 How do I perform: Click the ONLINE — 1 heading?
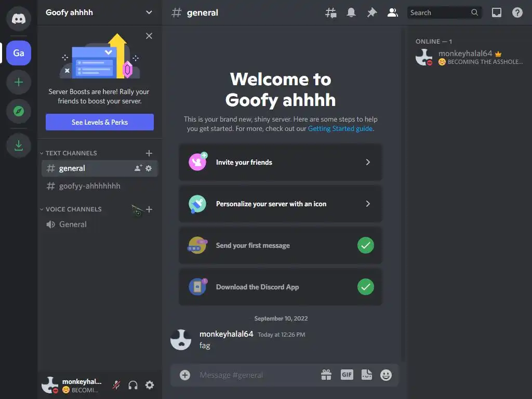click(x=434, y=42)
